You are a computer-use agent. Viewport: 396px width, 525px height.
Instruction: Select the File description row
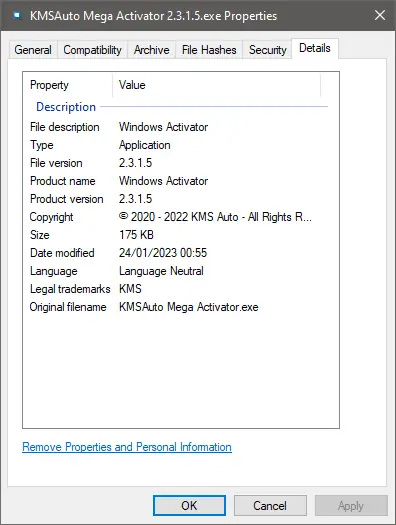(181, 127)
